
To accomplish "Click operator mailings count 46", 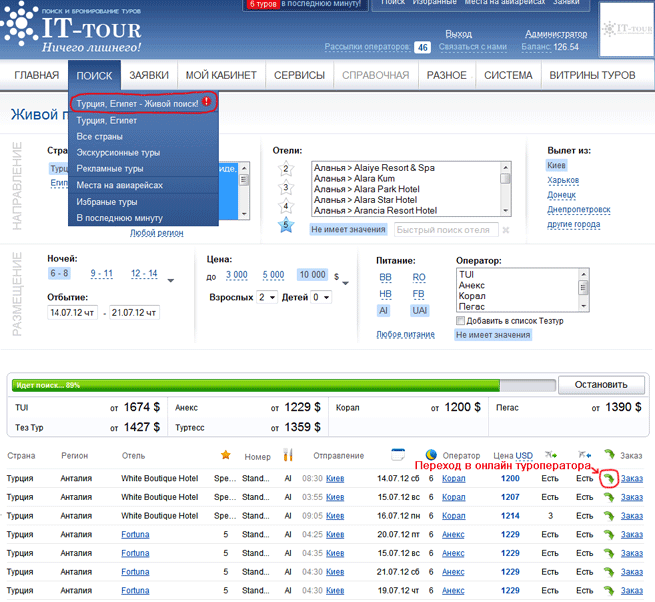I will [423, 47].
